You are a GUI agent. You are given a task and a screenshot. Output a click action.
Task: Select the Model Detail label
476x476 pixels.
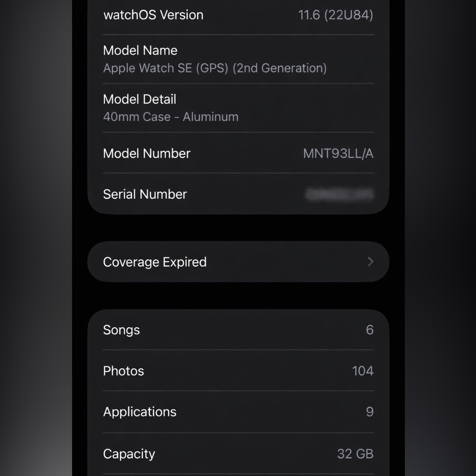tap(139, 99)
